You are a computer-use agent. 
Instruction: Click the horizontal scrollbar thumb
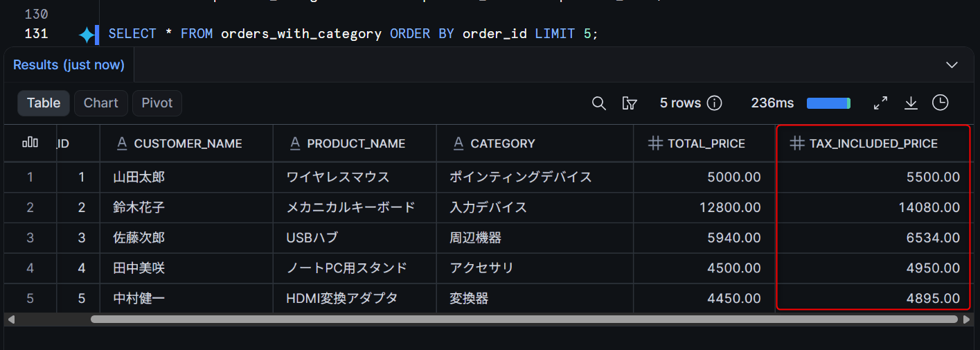tap(524, 320)
